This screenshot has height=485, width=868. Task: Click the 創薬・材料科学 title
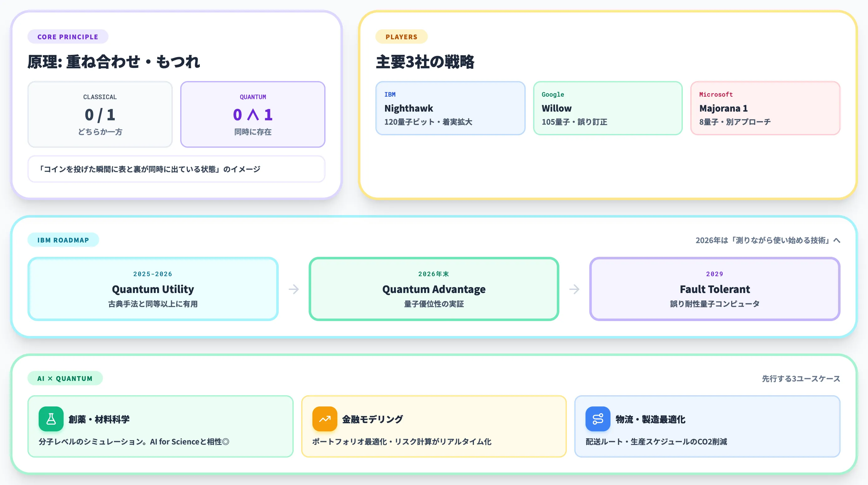(x=99, y=419)
